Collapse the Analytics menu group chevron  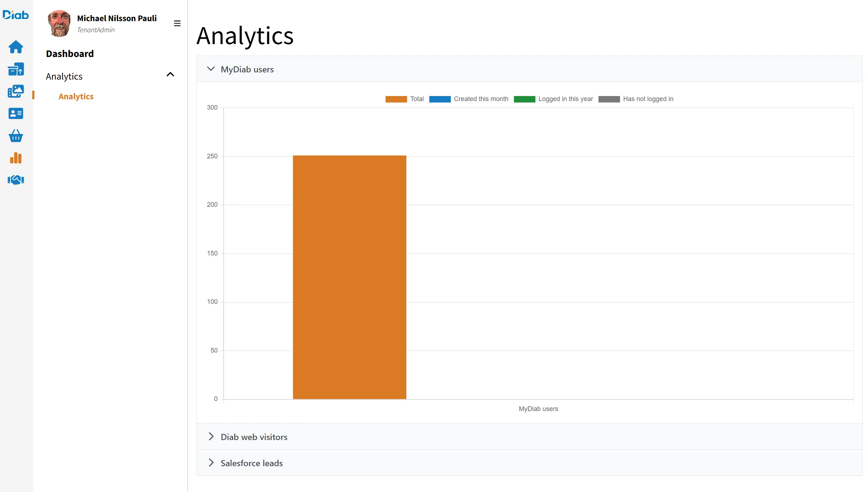pos(170,75)
